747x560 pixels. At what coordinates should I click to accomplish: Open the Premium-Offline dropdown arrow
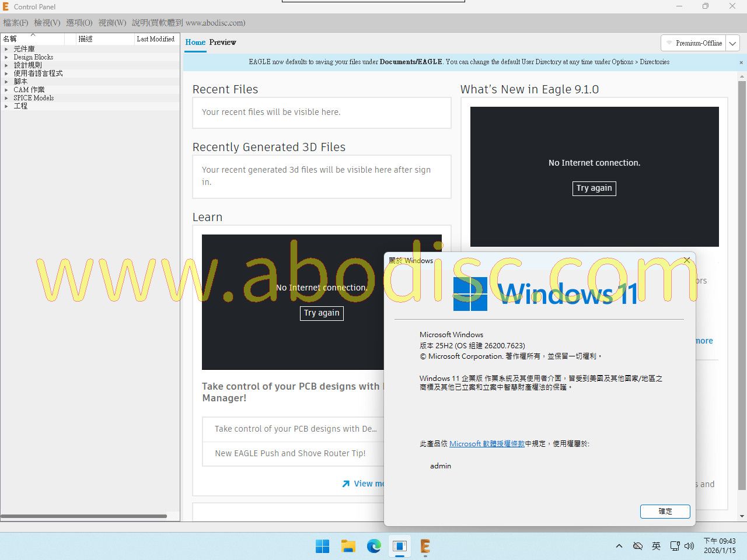click(733, 43)
